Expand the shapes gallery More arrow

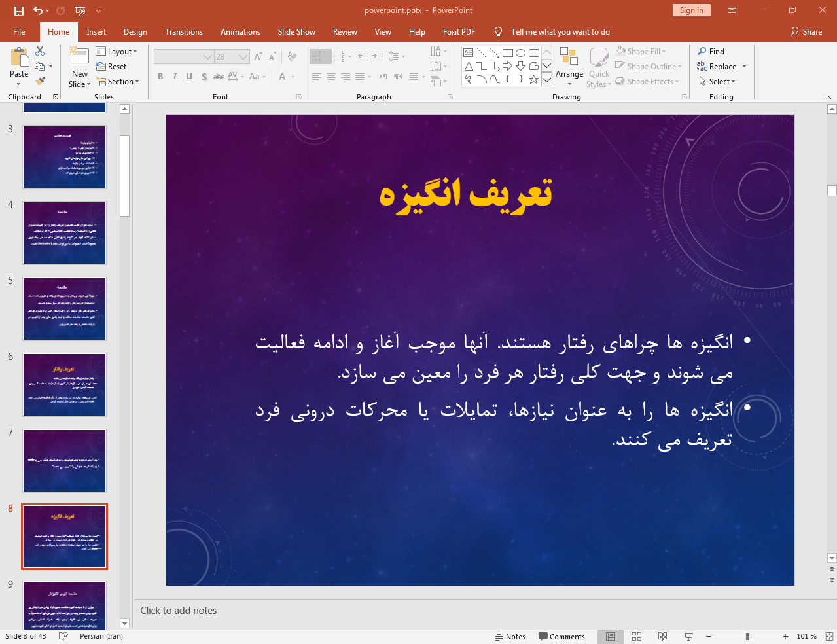(546, 80)
